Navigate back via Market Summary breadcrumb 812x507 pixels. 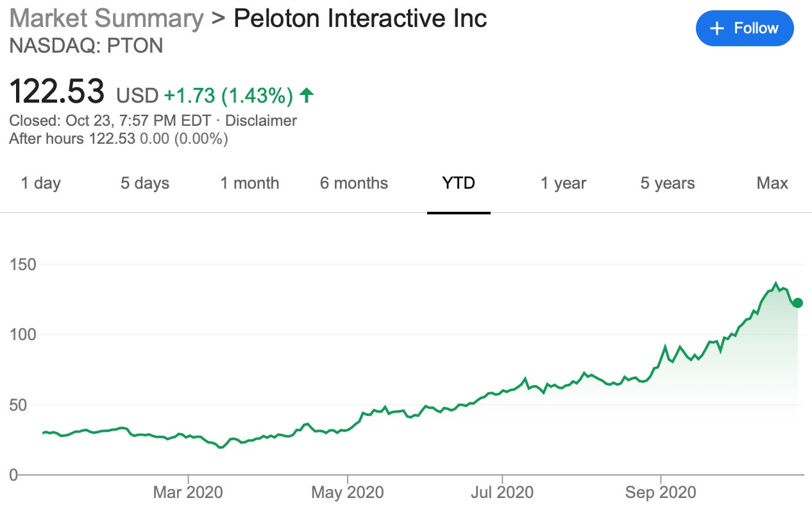click(105, 18)
